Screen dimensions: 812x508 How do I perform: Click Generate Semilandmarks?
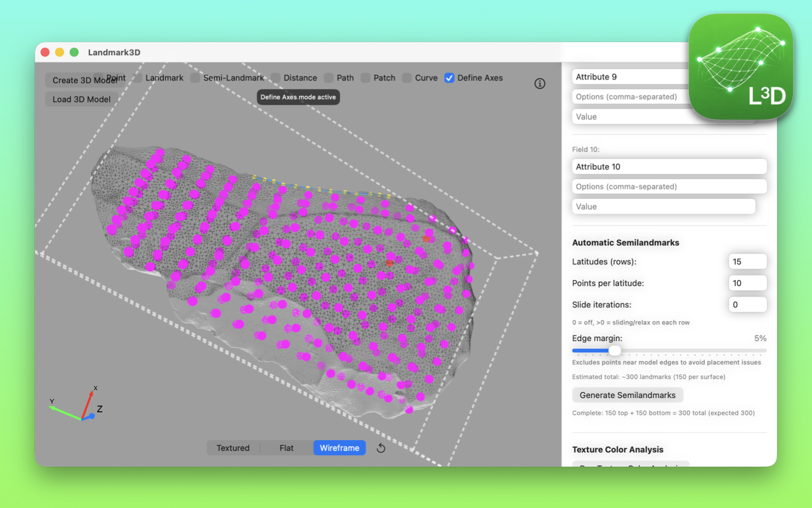coord(627,395)
